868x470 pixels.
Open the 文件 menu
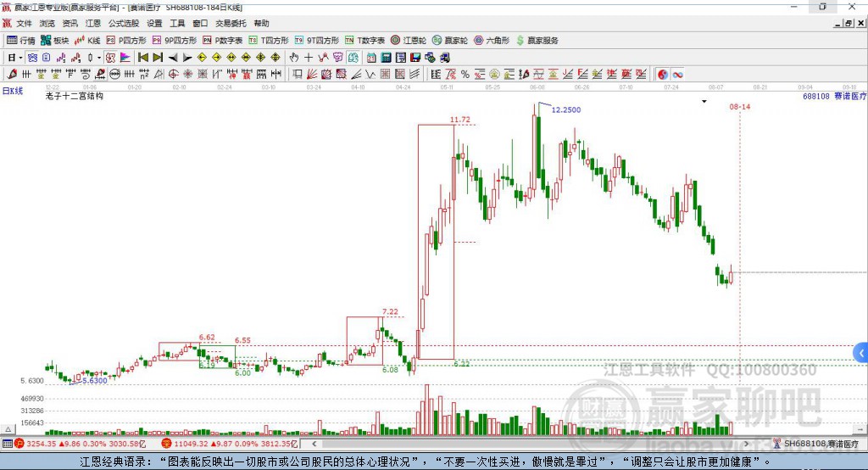pyautogui.click(x=24, y=23)
